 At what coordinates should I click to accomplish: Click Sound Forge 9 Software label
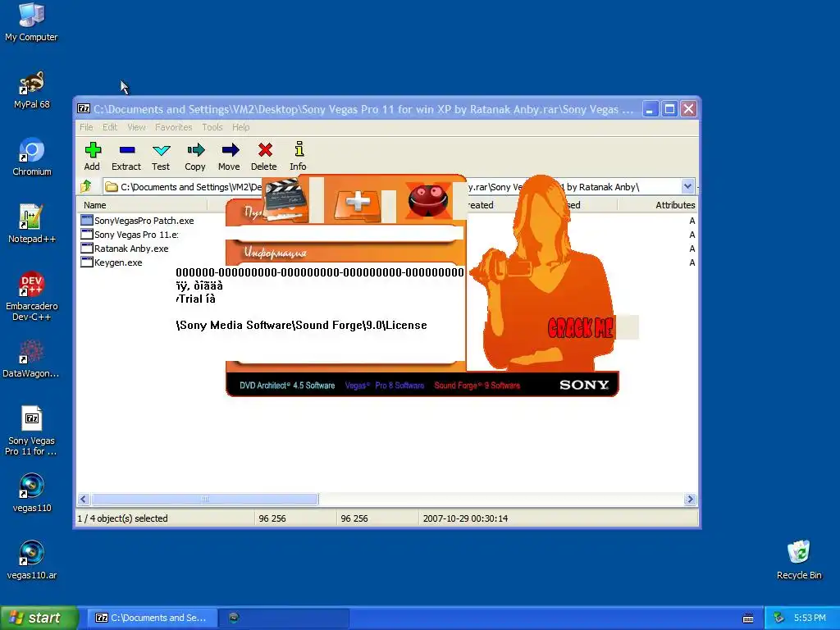pos(477,386)
